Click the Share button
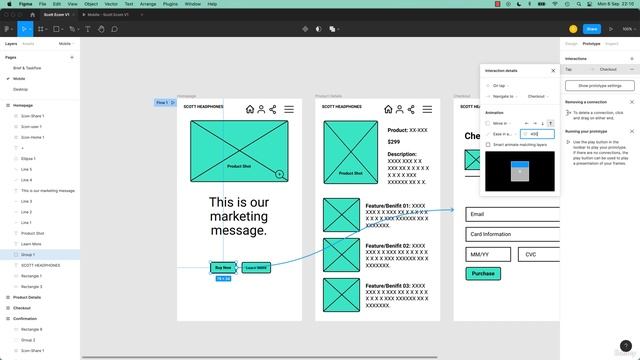 point(592,29)
